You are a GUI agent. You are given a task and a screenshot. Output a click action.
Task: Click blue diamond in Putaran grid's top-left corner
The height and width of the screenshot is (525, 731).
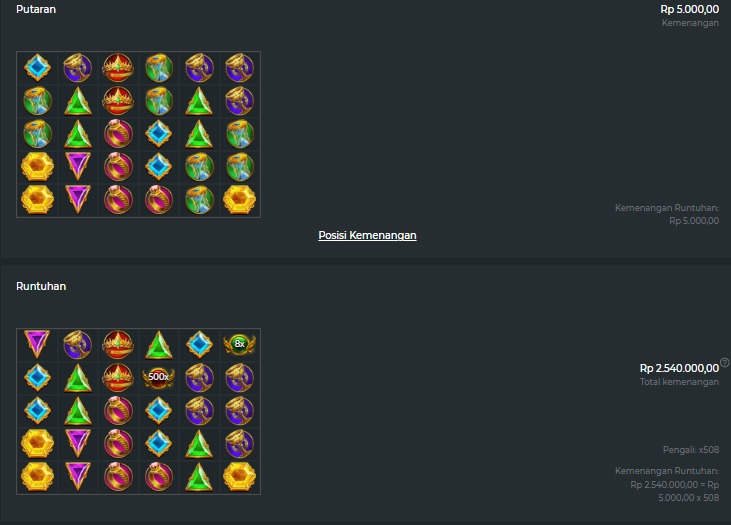(x=37, y=68)
